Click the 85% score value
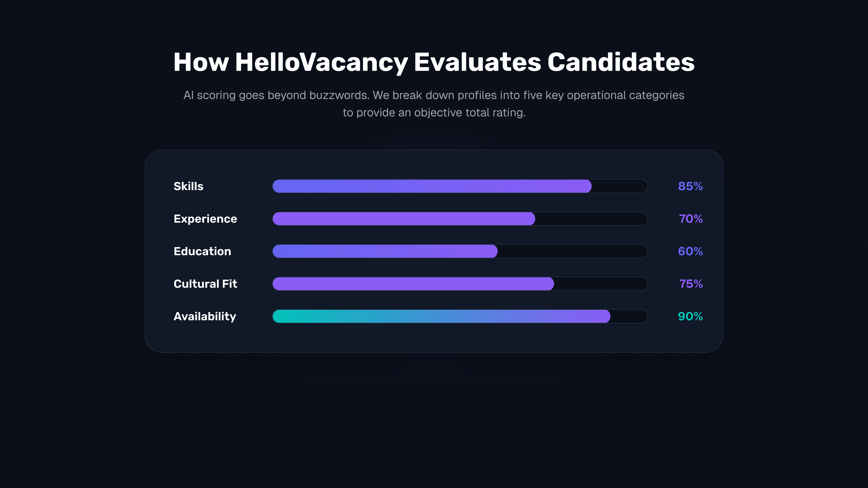Screen dimensions: 868x488 tap(690, 186)
